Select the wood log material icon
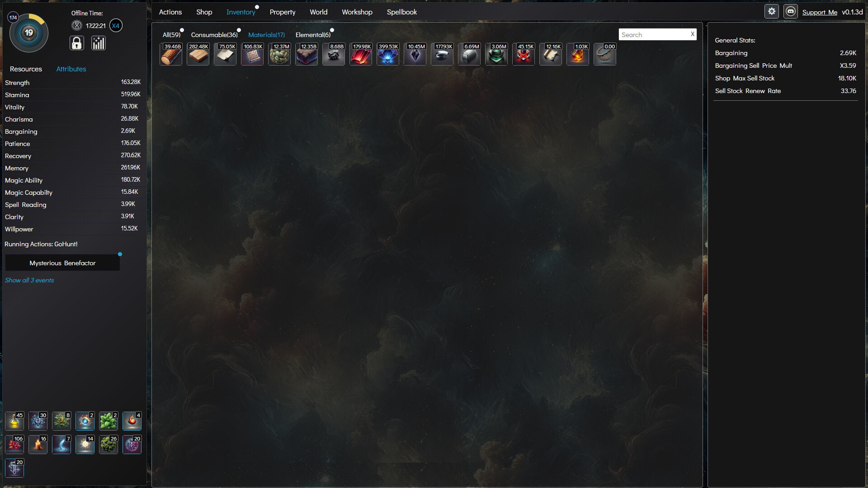Screen dimensions: 868x488 (170, 54)
